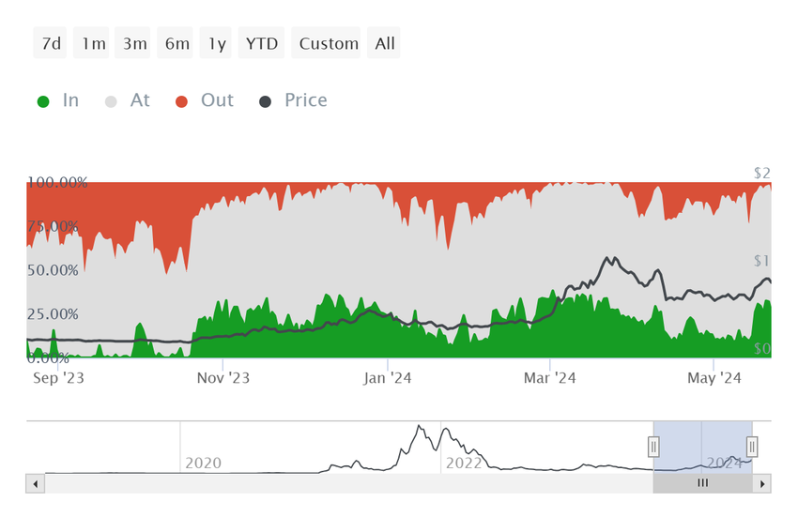Click the navigator scroll right arrow

click(762, 484)
